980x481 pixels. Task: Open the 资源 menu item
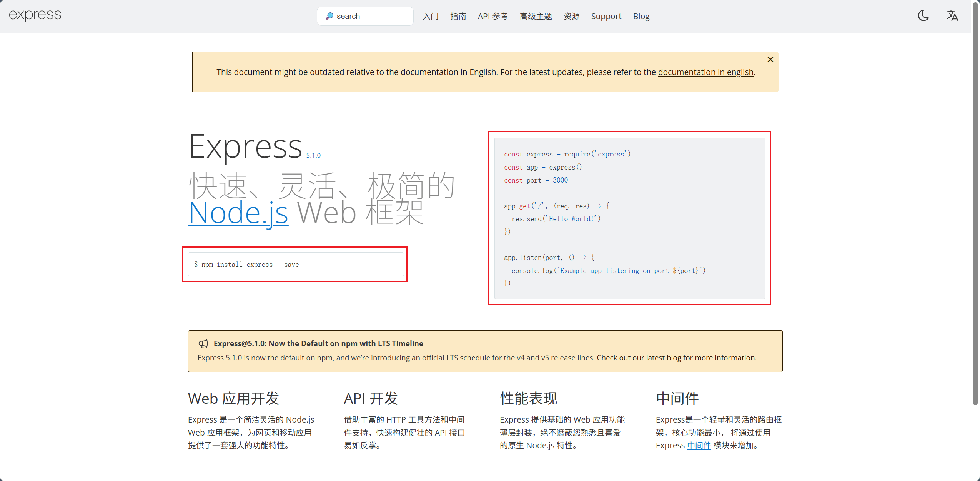pyautogui.click(x=571, y=16)
